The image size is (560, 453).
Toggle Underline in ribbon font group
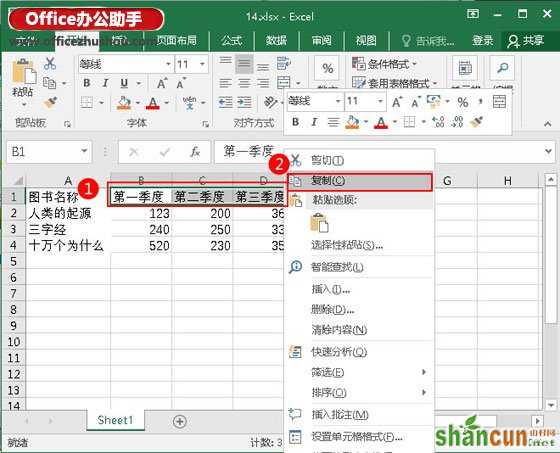click(124, 83)
